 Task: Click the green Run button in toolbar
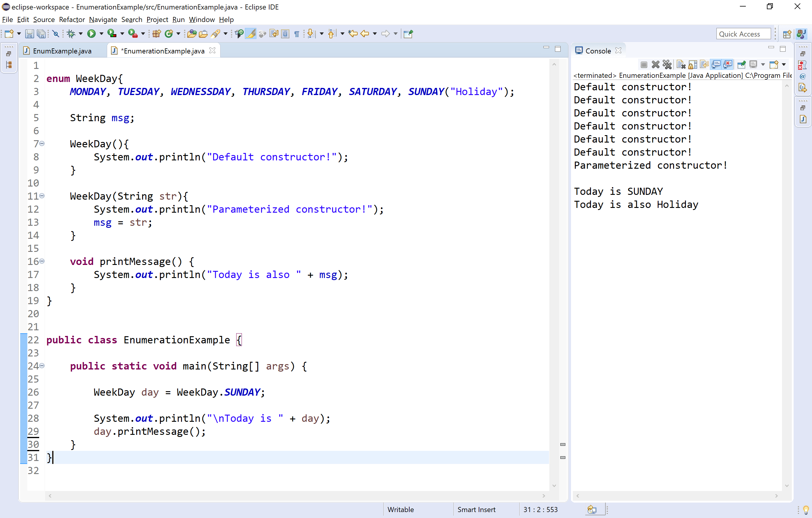pyautogui.click(x=91, y=34)
